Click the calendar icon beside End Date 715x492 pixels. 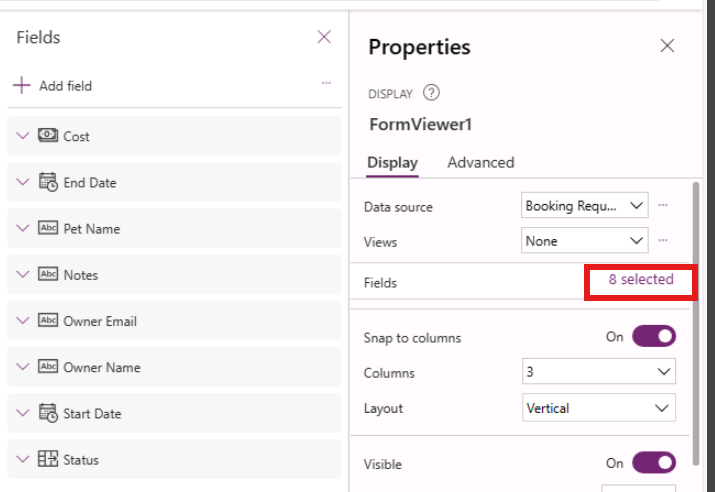click(48, 183)
